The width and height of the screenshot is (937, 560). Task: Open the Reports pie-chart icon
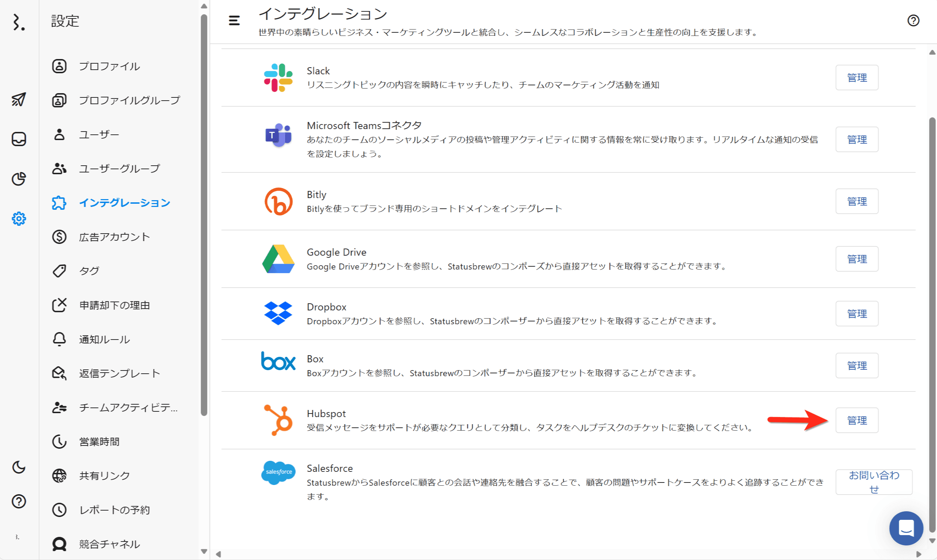[x=18, y=178]
